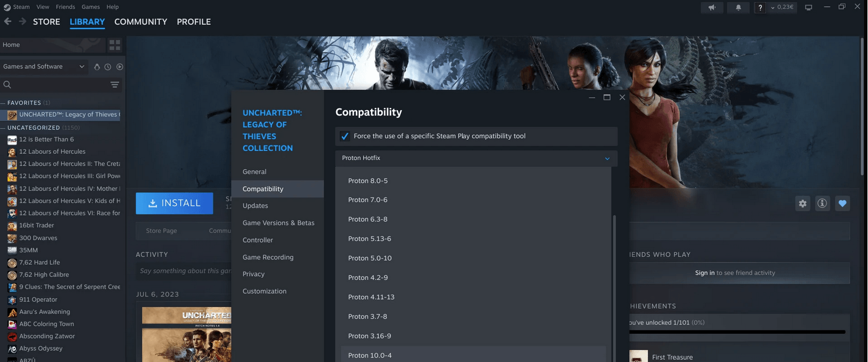Toggle the favorite heart icon
Screen dimensions: 868x362
pyautogui.click(x=843, y=204)
